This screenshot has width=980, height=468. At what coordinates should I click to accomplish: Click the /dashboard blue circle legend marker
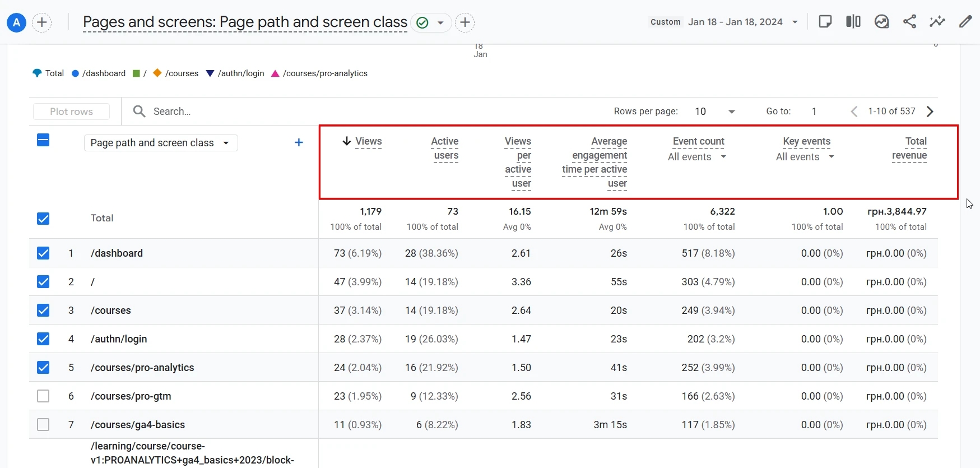tap(75, 73)
